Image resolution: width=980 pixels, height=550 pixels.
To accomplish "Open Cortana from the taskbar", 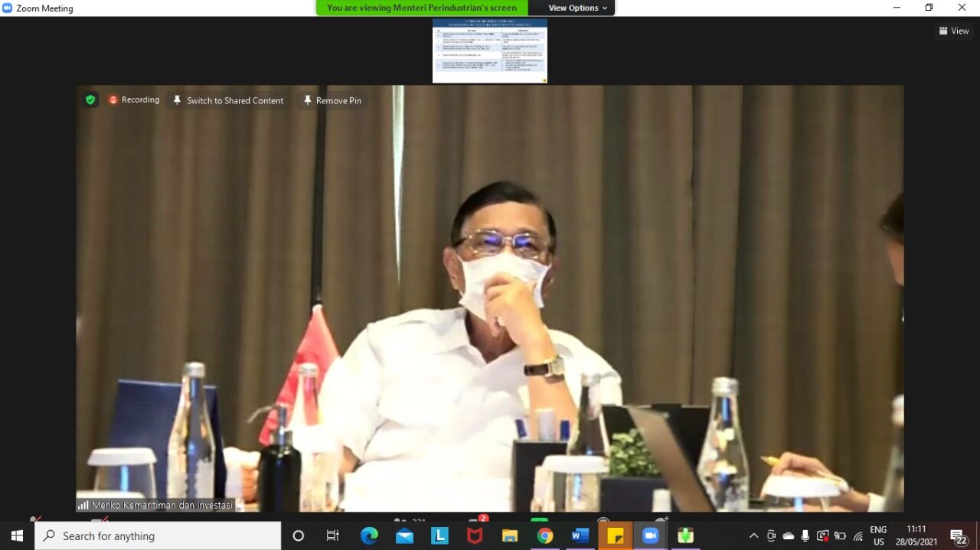I will click(299, 536).
